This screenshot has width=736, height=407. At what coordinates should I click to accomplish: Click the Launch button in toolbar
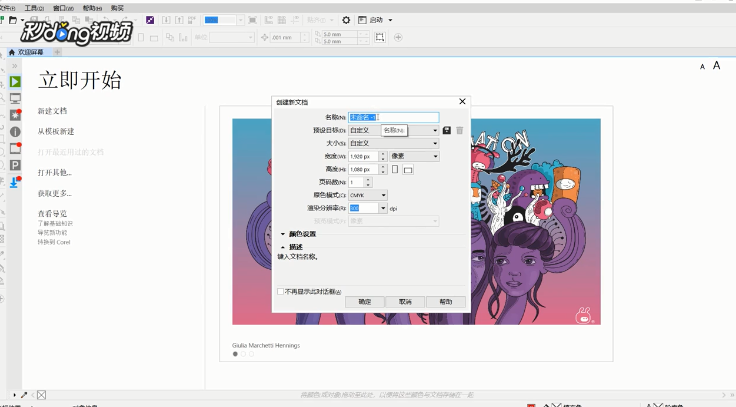[371, 20]
